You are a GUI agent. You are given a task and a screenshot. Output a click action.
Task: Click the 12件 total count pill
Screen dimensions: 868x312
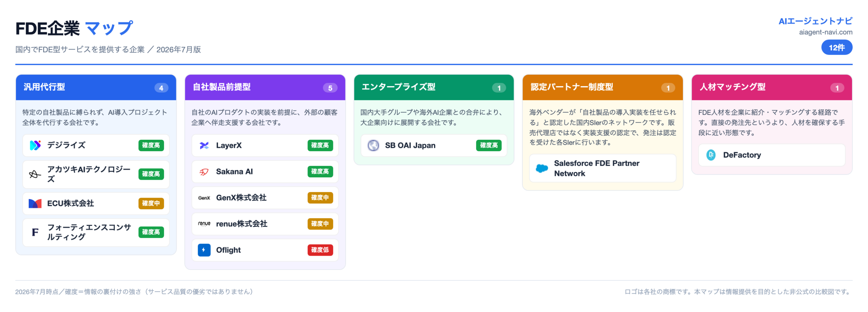[x=836, y=47]
